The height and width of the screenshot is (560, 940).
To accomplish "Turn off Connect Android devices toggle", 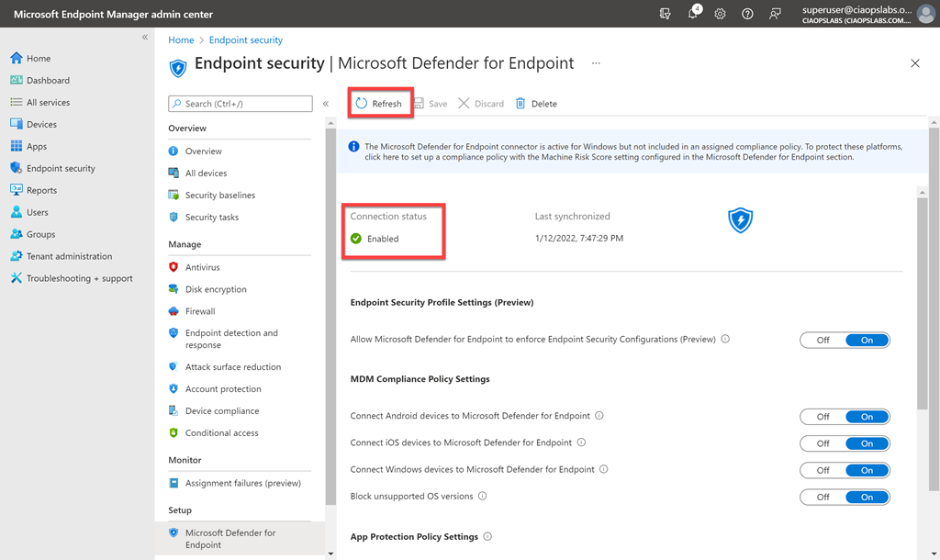I will [822, 417].
